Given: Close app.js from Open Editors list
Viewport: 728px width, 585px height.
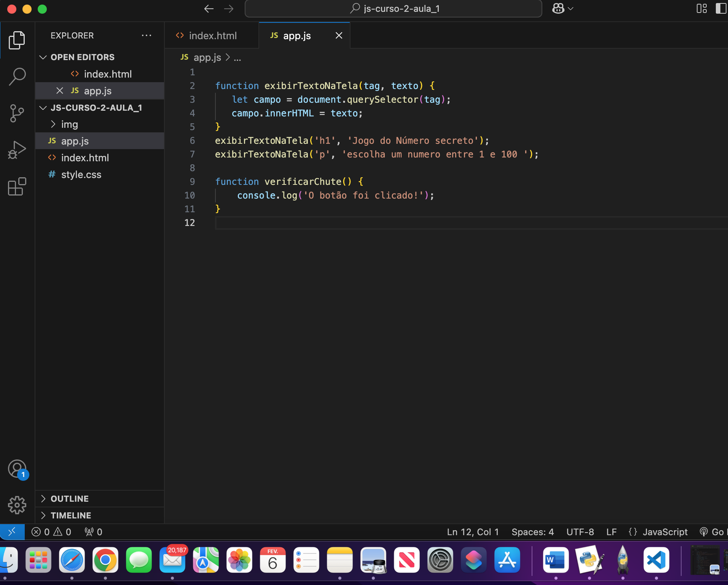Looking at the screenshot, I should (60, 91).
